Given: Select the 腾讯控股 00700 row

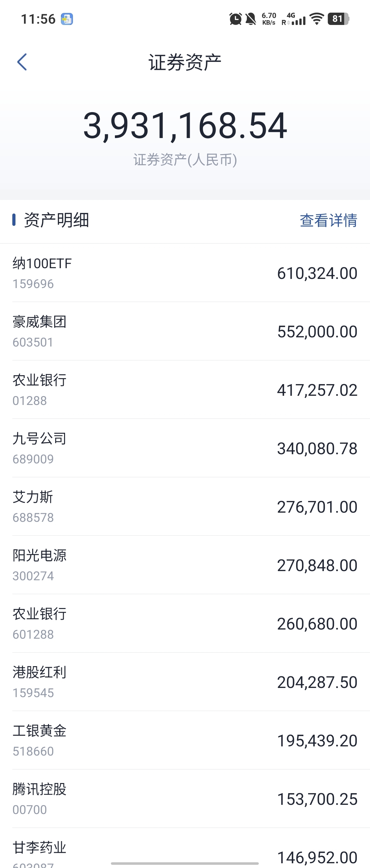Looking at the screenshot, I should 185,799.
